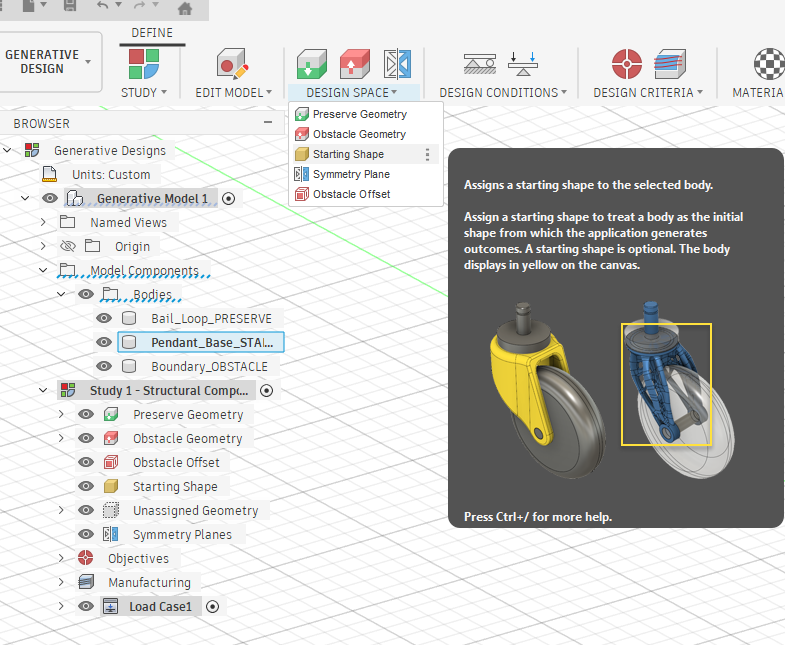785x645 pixels.
Task: Click the Symmetry Plane toolbar icon
Action: click(x=398, y=64)
